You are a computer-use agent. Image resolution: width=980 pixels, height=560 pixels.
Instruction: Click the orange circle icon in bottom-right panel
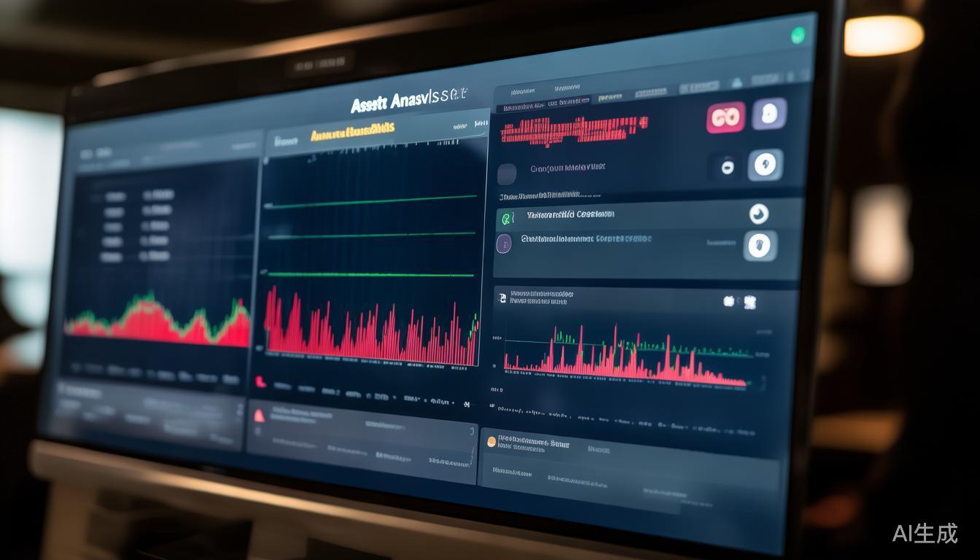[x=491, y=441]
